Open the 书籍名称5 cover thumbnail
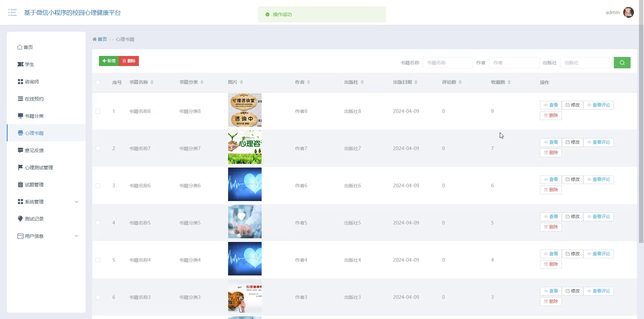This screenshot has width=644, height=319. pos(245,221)
